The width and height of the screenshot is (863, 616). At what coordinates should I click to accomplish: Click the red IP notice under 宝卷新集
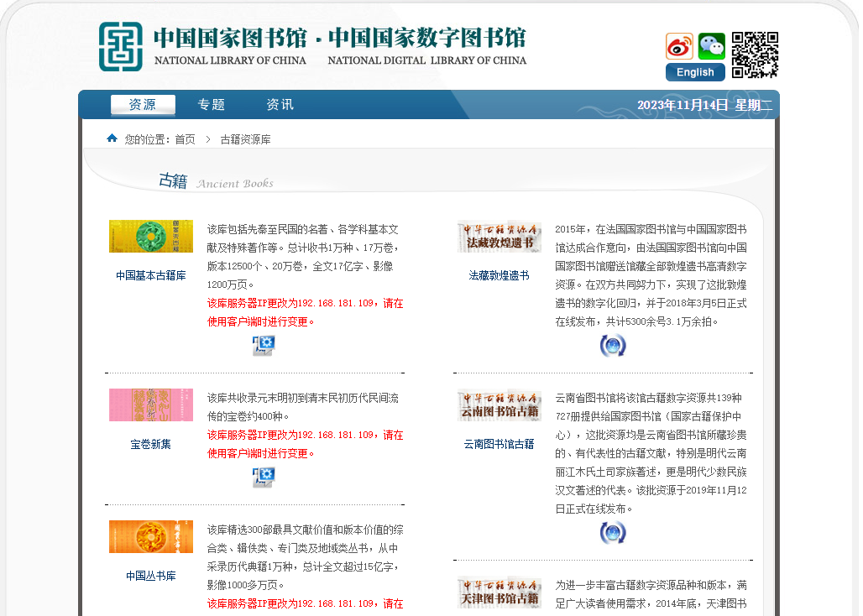(x=306, y=445)
